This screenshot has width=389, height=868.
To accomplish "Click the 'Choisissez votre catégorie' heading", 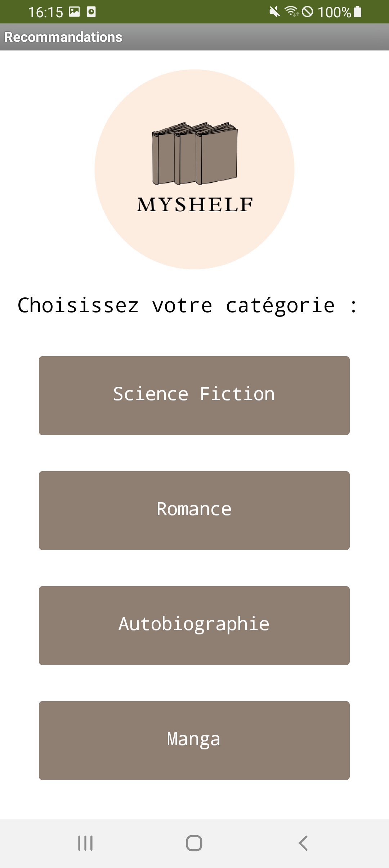I will [x=187, y=306].
